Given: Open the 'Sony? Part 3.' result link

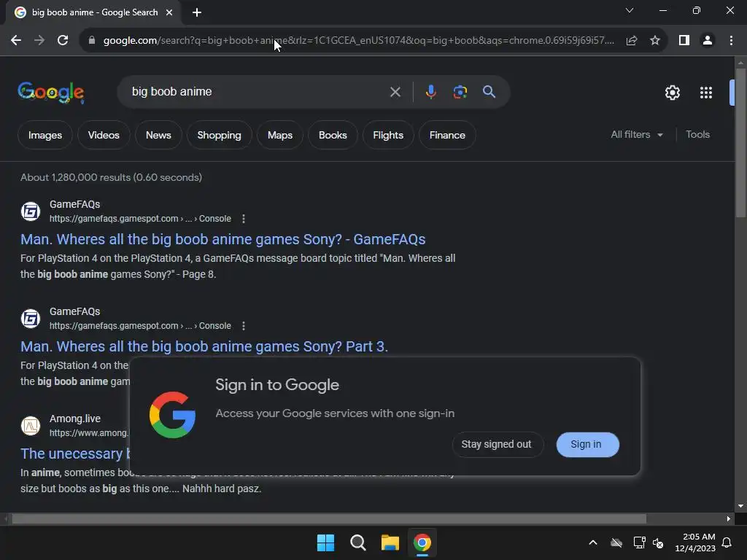Looking at the screenshot, I should 204,346.
